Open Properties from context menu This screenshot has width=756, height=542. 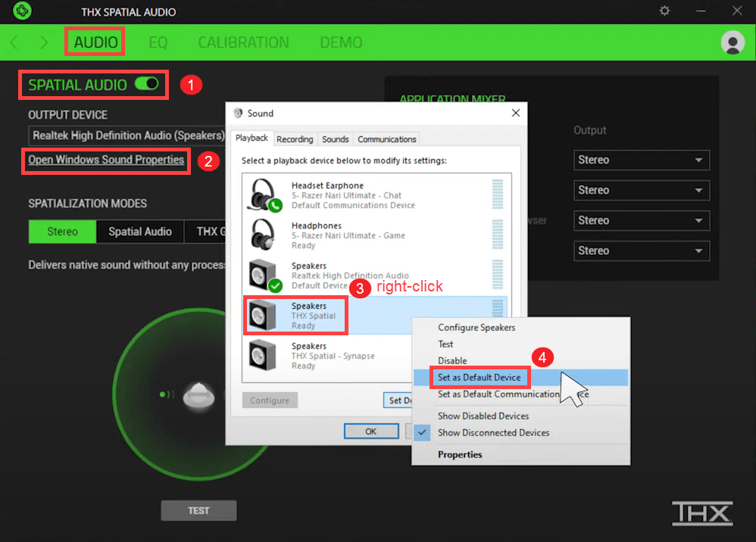tap(520, 454)
